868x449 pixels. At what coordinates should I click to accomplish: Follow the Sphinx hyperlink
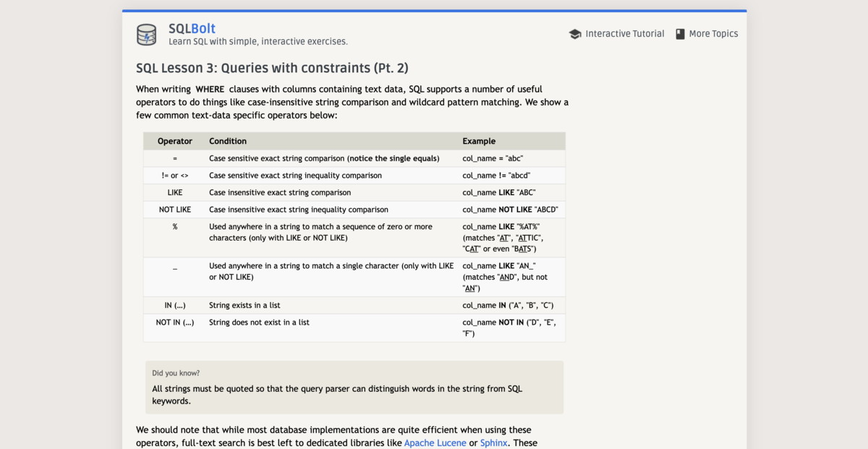pyautogui.click(x=493, y=442)
